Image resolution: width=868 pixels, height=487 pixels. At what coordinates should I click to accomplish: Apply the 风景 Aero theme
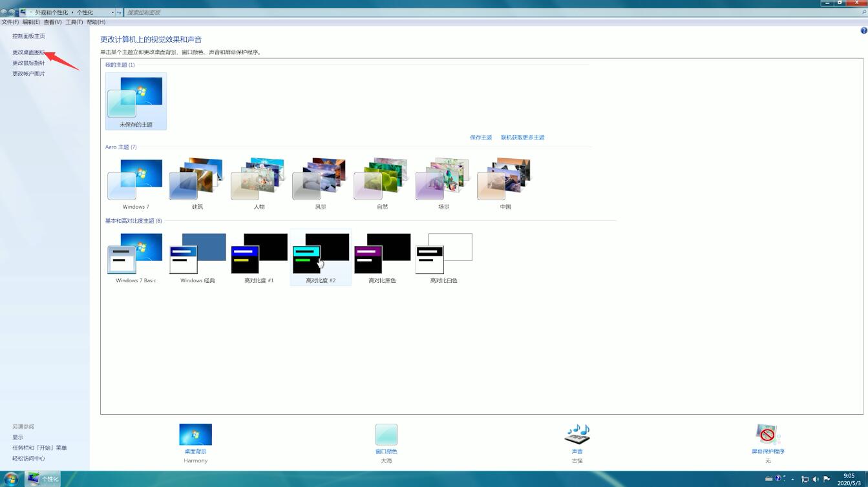(321, 183)
